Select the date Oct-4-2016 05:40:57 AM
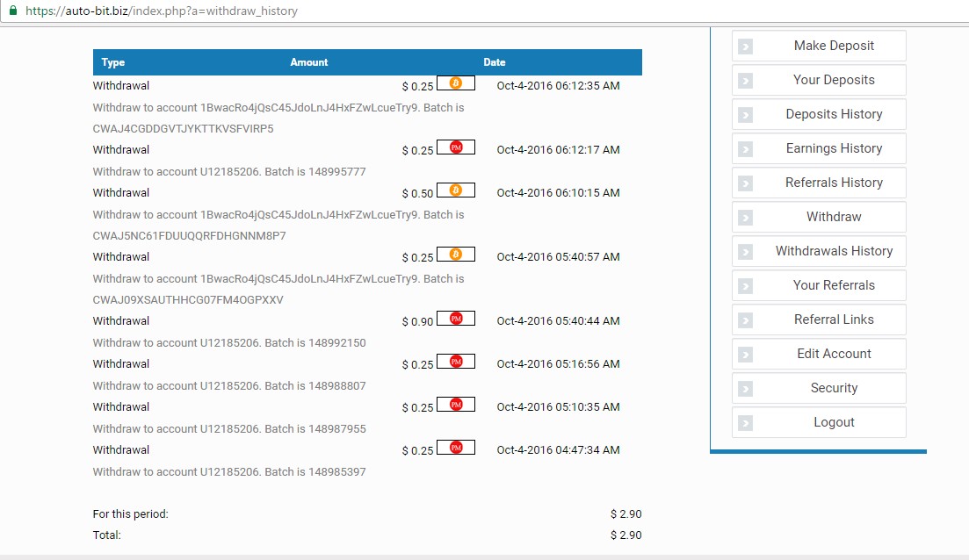This screenshot has width=969, height=560. [558, 257]
